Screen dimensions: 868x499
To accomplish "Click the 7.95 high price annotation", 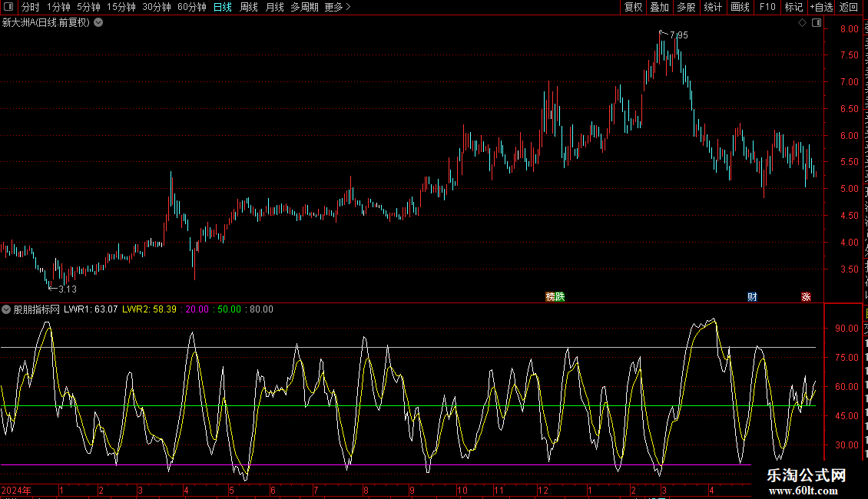I will tap(679, 35).
